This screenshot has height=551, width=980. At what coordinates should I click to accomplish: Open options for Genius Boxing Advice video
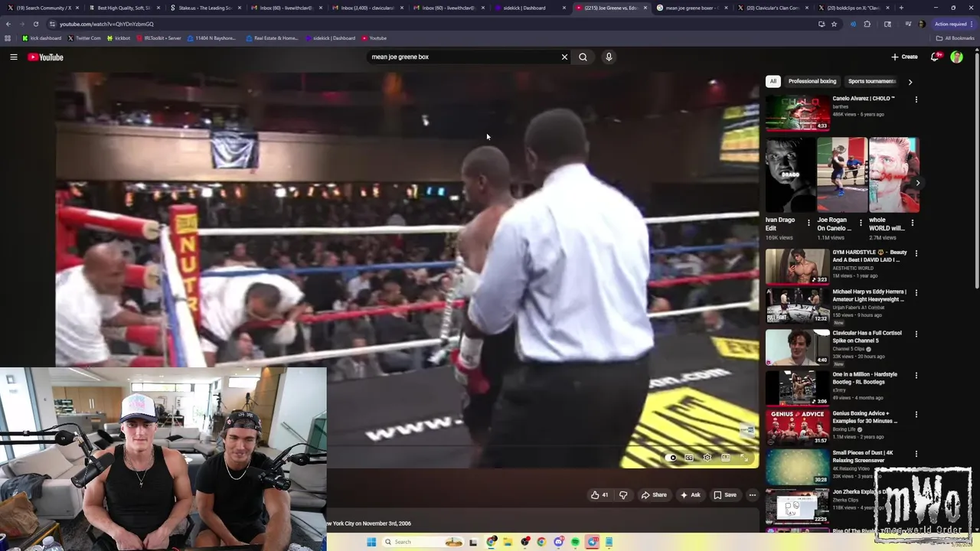click(x=916, y=415)
